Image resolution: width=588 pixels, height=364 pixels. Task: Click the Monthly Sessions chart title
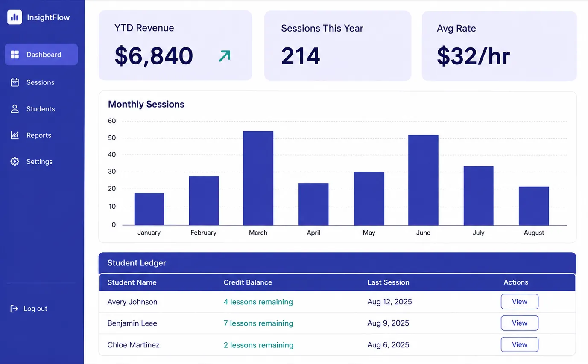[x=146, y=104]
